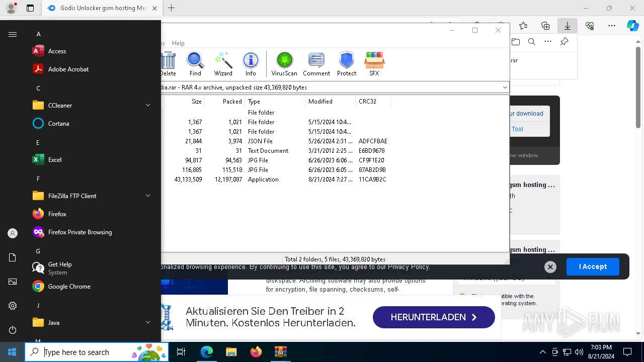
Task: Sort by the Packed column header
Action: pos(225,102)
